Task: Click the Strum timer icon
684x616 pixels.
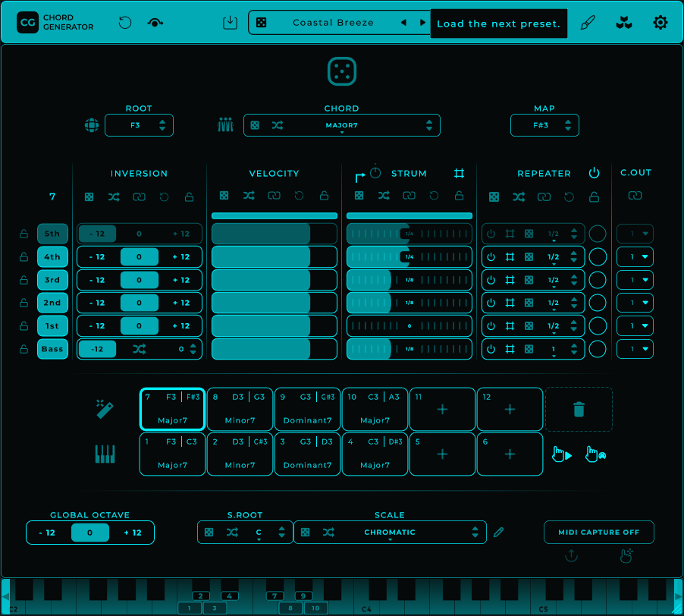Action: point(375,173)
